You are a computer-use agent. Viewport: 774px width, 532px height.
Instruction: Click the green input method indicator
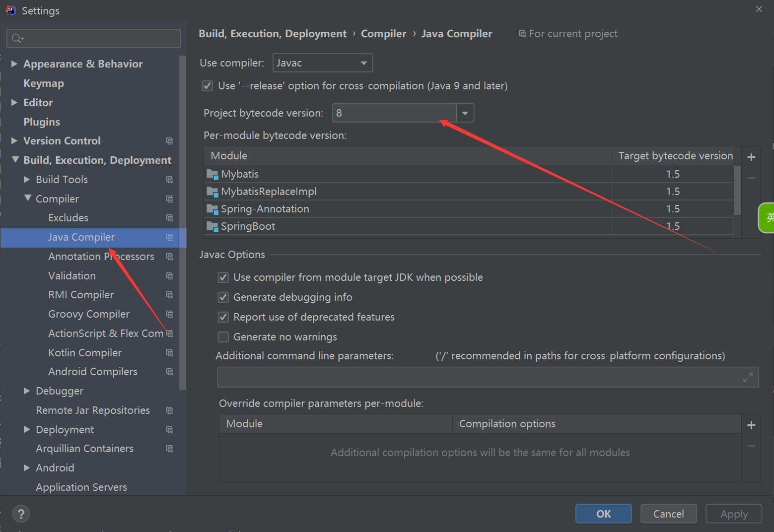coord(767,217)
